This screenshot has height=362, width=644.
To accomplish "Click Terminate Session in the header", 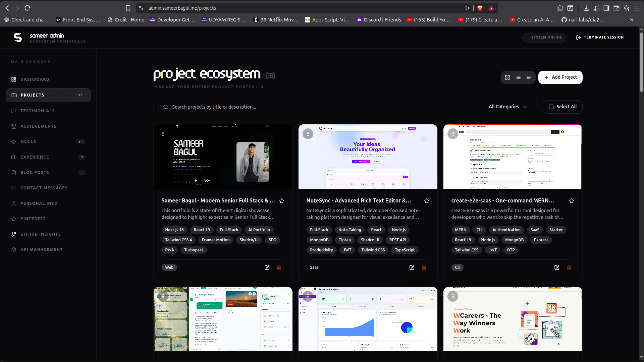I will [600, 37].
